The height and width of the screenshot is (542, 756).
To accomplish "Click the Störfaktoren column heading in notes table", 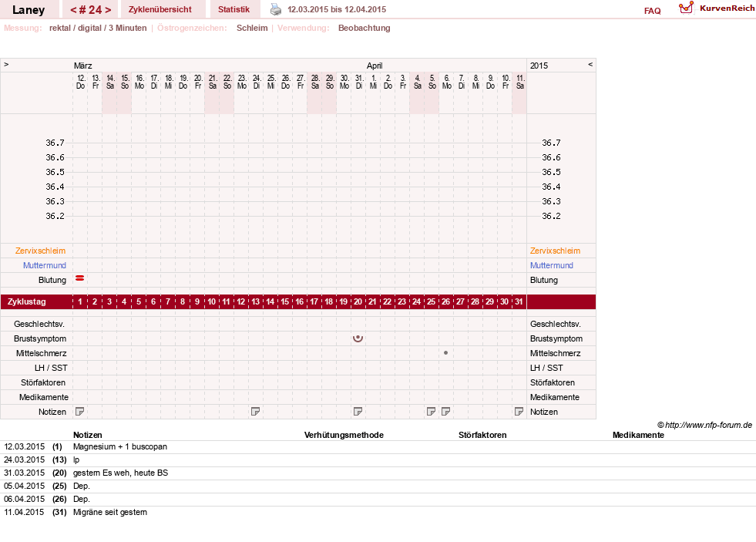I will pyautogui.click(x=482, y=435).
